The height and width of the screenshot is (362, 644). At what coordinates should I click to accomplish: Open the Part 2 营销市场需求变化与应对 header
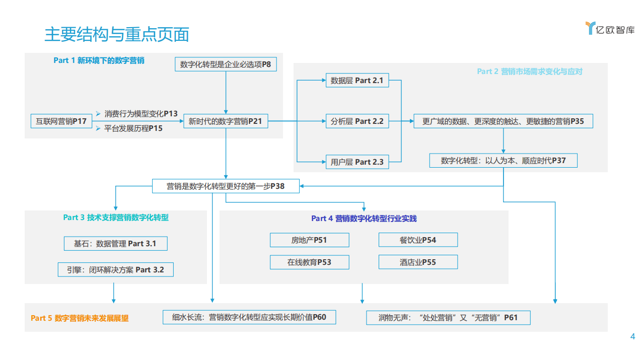coord(529,72)
